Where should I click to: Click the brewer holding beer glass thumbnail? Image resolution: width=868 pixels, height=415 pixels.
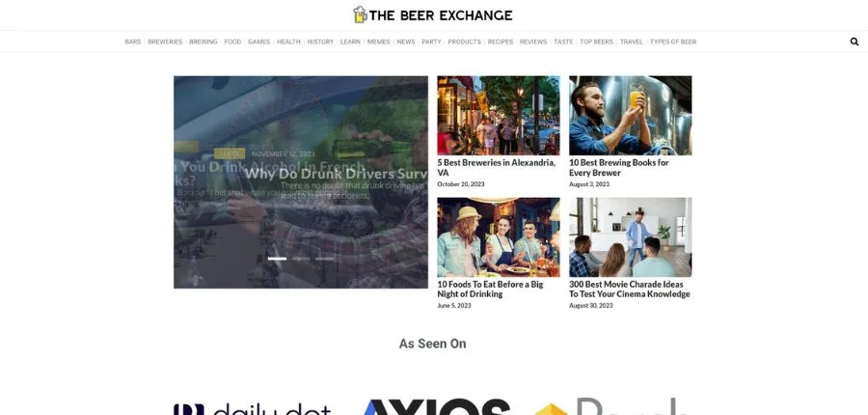click(630, 115)
